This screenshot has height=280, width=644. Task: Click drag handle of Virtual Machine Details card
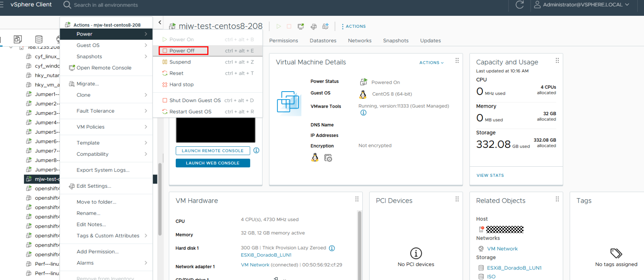[457, 60]
